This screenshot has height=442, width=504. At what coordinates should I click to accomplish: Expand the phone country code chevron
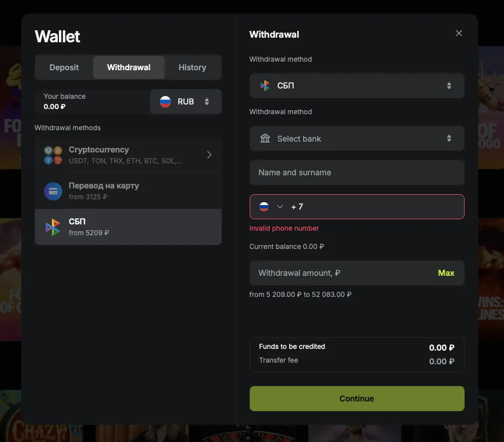[x=279, y=207]
